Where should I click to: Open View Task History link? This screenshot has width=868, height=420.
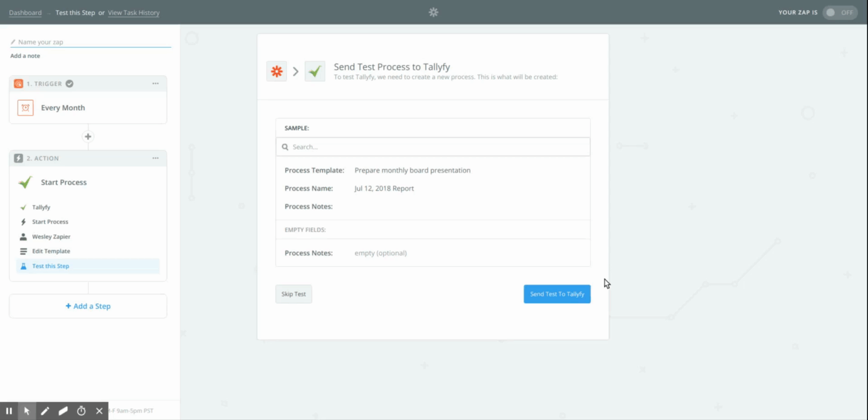point(134,13)
